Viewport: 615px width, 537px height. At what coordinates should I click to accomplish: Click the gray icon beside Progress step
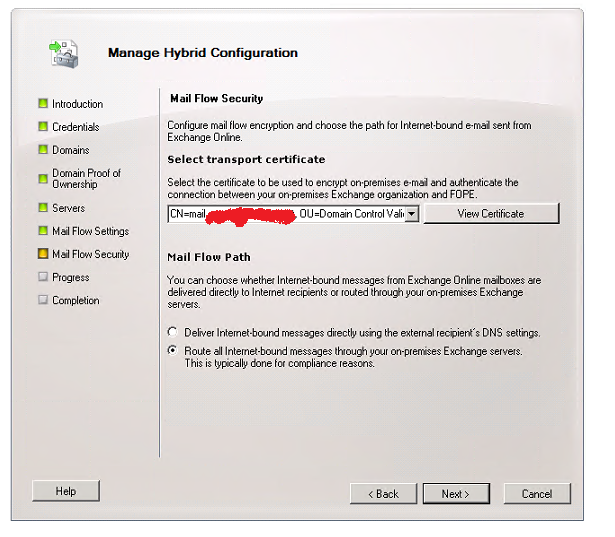tap(43, 277)
